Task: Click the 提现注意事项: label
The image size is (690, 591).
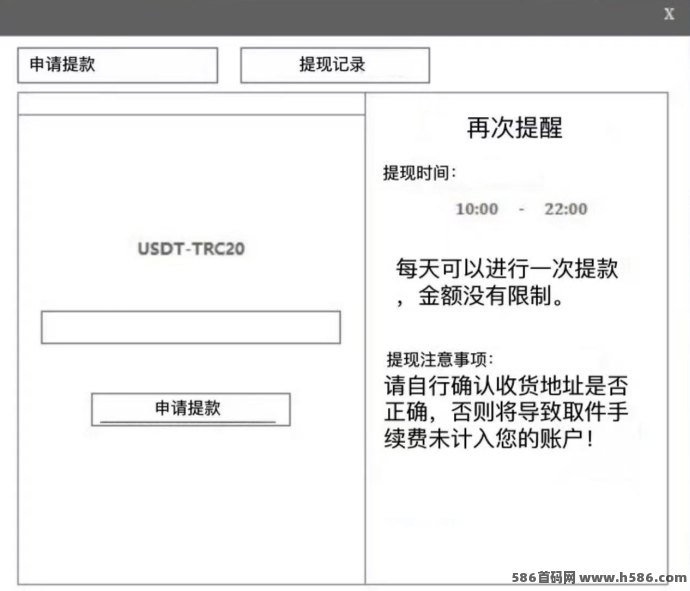Action: pyautogui.click(x=440, y=359)
